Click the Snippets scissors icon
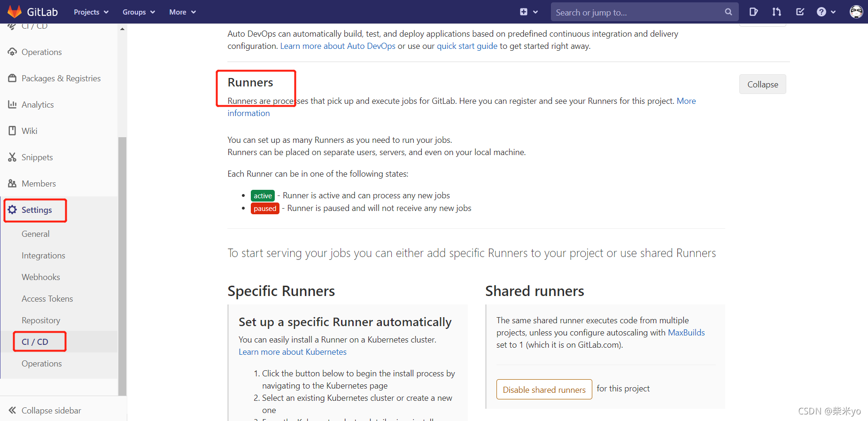The image size is (868, 421). coord(12,157)
